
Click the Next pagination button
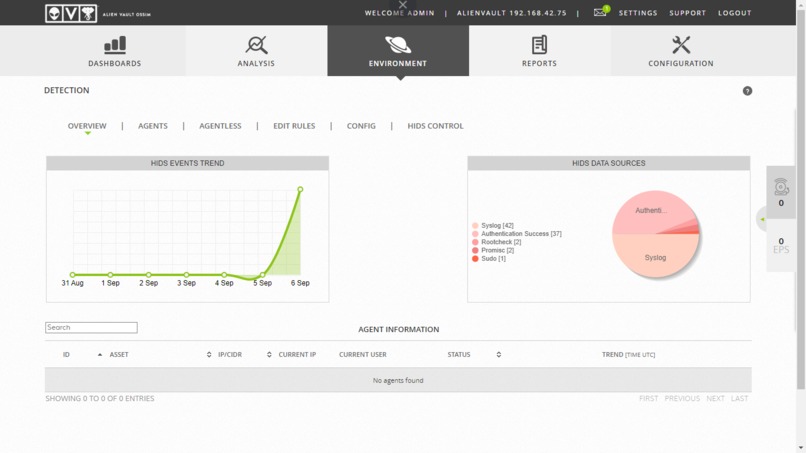pos(715,398)
